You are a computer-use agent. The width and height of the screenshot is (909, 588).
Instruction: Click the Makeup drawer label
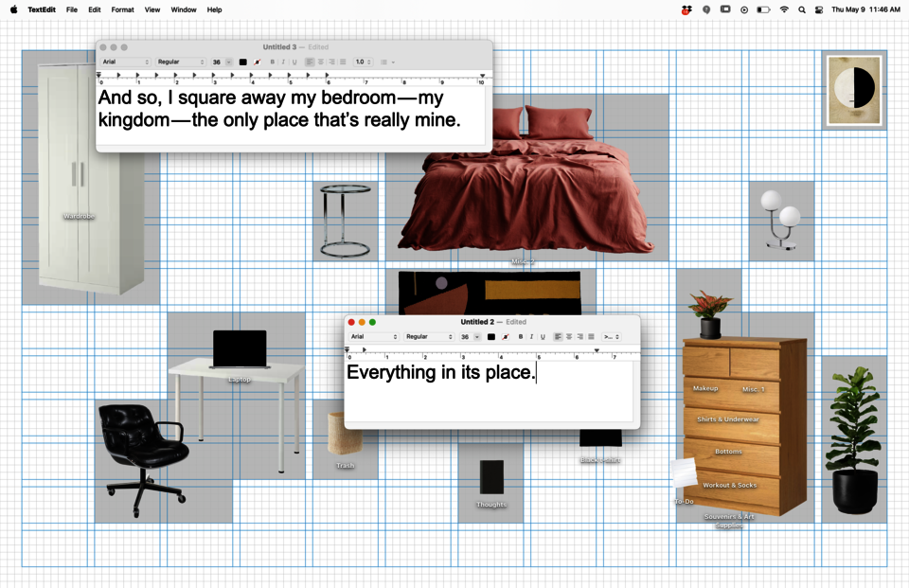click(x=705, y=388)
